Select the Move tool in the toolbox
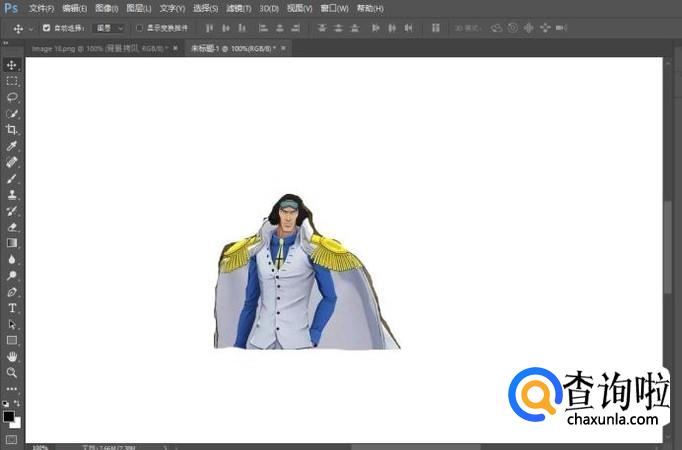Image resolution: width=682 pixels, height=450 pixels. [x=12, y=65]
